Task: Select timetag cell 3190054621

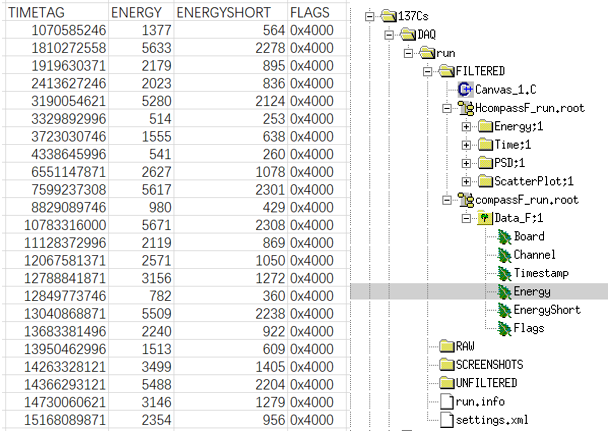Action: 56,101
